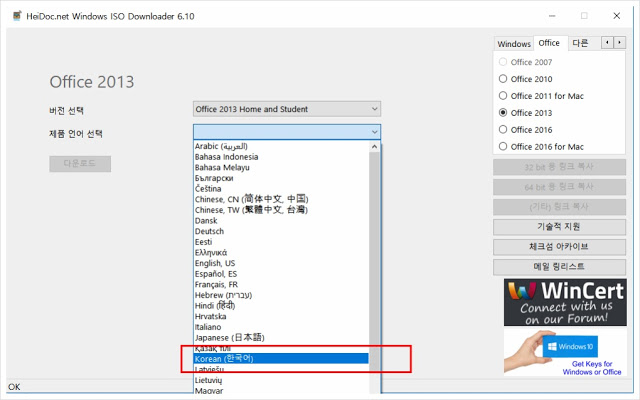Choose Italiano from the language list
This screenshot has height=400, width=640.
[x=281, y=327]
